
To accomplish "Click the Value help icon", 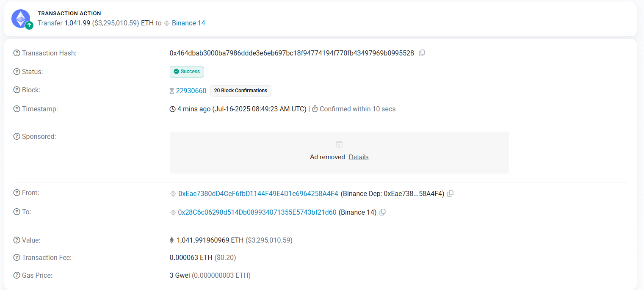I will coord(17,240).
